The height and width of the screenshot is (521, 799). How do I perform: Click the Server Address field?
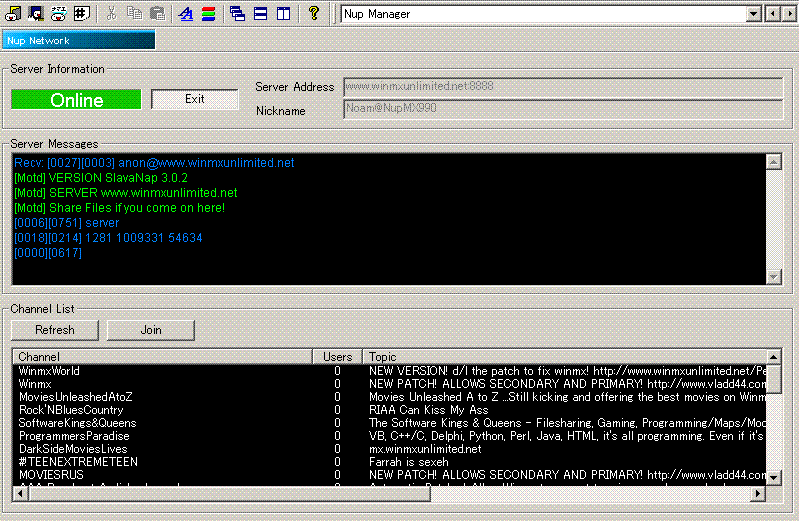point(563,87)
